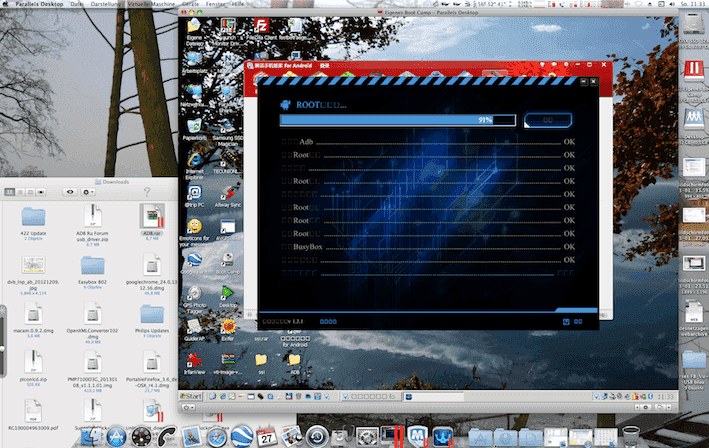The image size is (709, 448).
Task: Select icon view in Downloads window toolbar
Action: [x=9, y=192]
